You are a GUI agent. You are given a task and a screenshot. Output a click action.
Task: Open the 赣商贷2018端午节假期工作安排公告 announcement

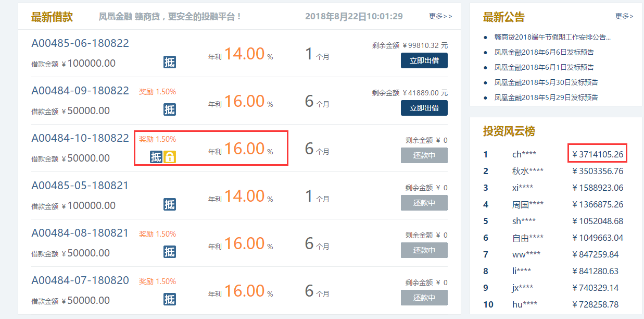tap(552, 38)
